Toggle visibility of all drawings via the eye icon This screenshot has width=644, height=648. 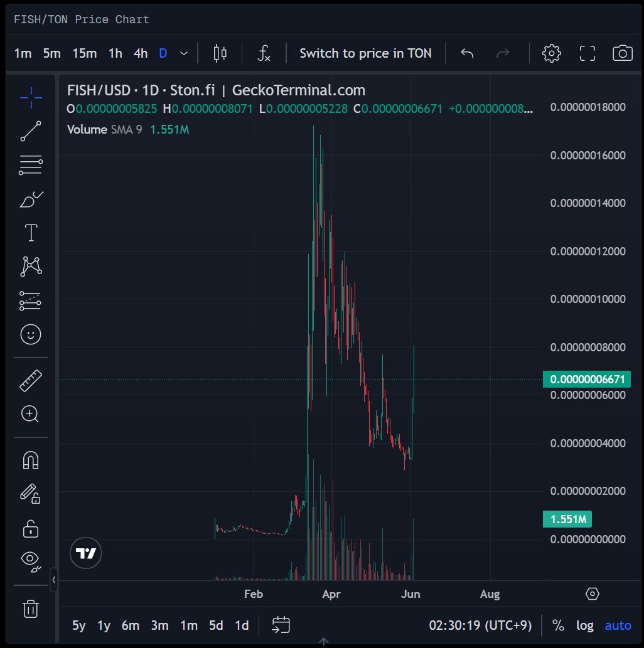click(30, 560)
